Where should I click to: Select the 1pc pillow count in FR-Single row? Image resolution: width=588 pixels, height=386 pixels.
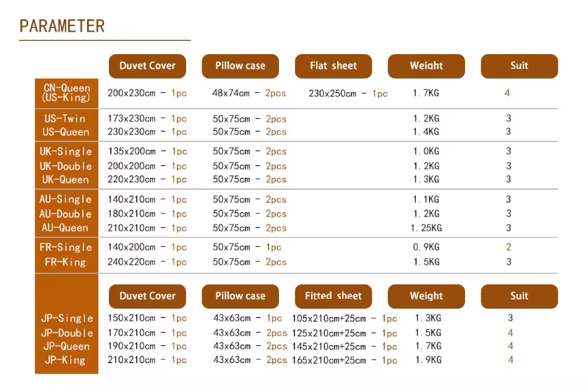274,247
